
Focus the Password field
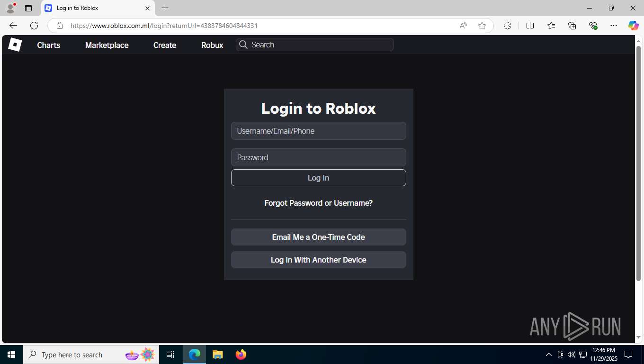click(x=319, y=157)
